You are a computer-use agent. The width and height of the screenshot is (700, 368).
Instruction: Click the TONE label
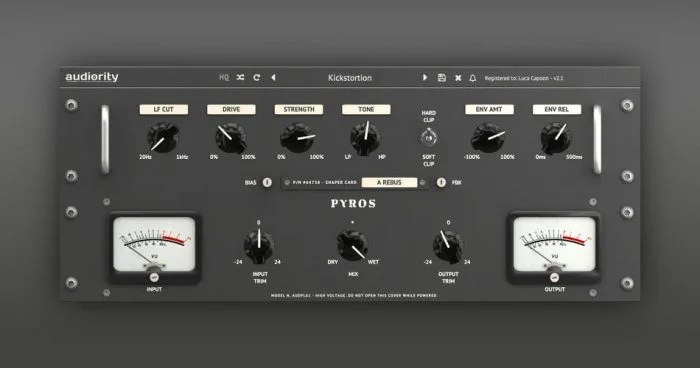point(366,109)
